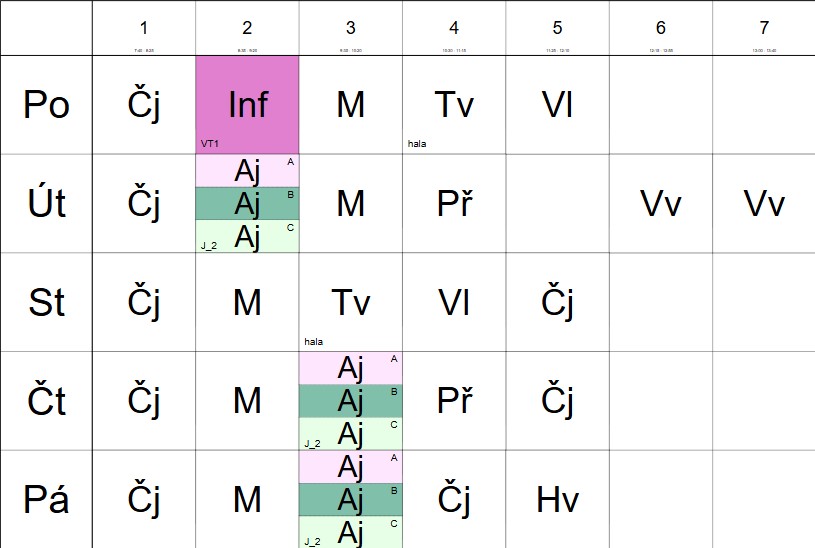Select the Po day row header

click(46, 104)
